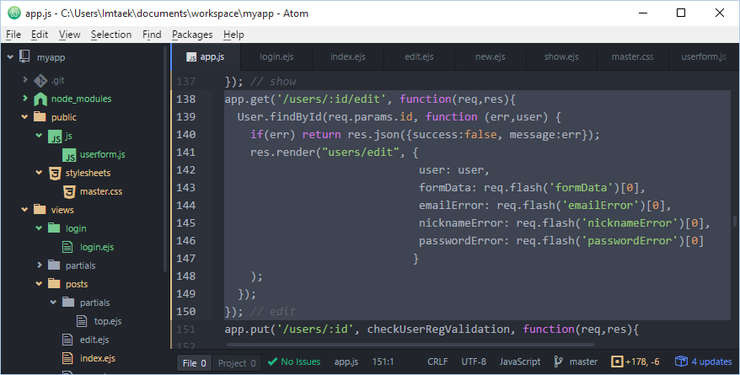The image size is (740, 375).
Task: Open the Selection menu
Action: 111,34
